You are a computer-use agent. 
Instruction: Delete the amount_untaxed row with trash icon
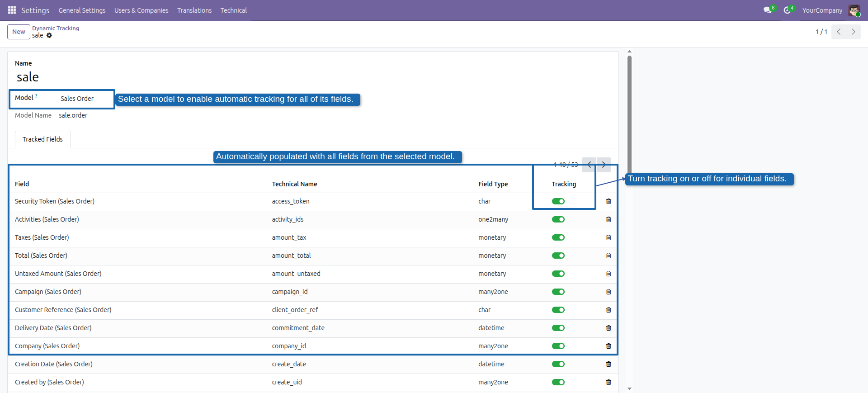[609, 274]
